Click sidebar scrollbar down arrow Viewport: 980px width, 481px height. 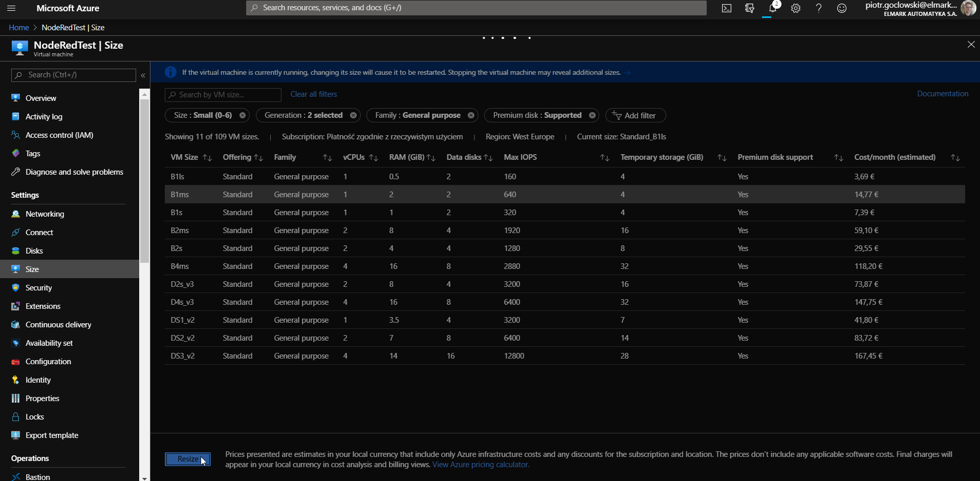pos(144,478)
